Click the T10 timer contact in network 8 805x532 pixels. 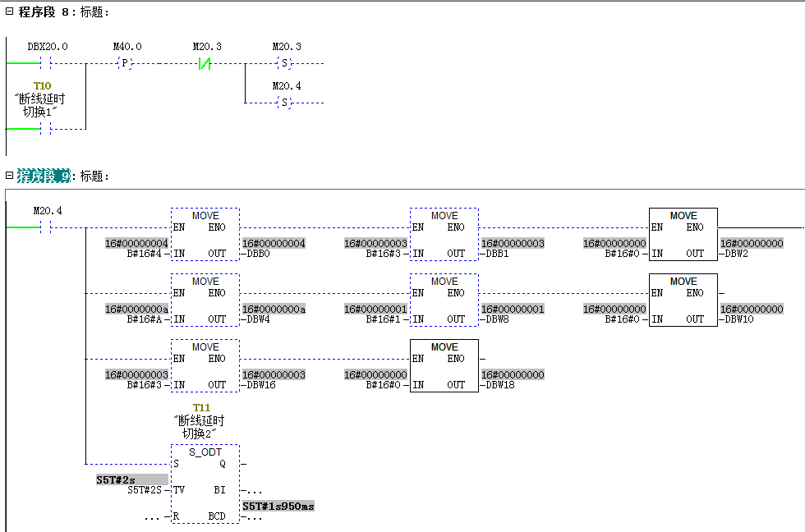47,129
